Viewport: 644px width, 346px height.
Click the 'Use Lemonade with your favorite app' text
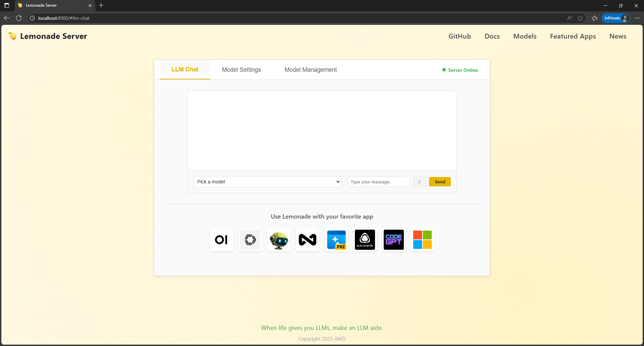pyautogui.click(x=322, y=217)
